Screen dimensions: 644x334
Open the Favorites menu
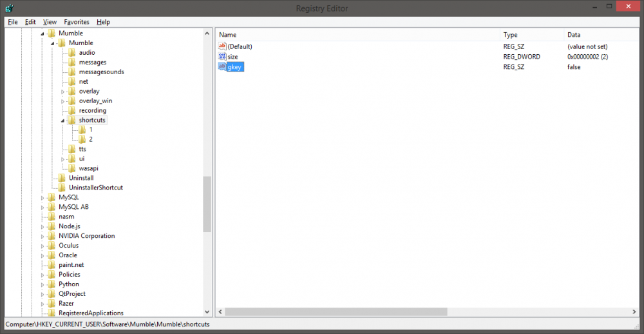pos(77,22)
